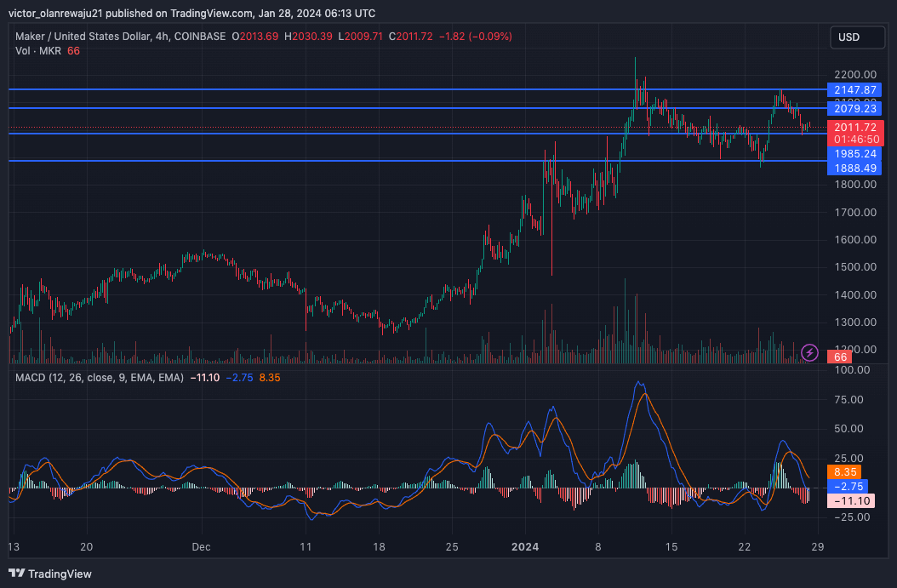897x588 pixels.
Task: Click the 2079.23 blue price label
Action: (x=854, y=108)
